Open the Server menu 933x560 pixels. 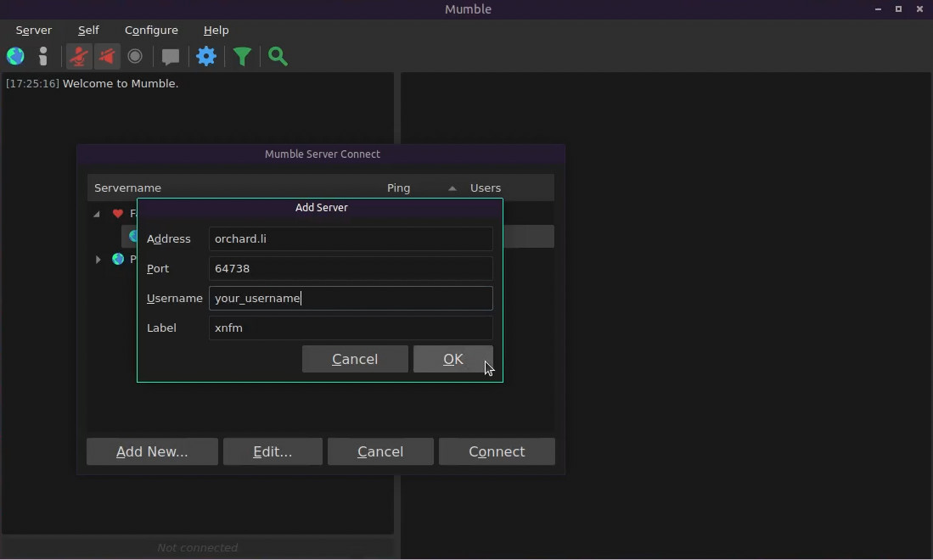tap(34, 31)
